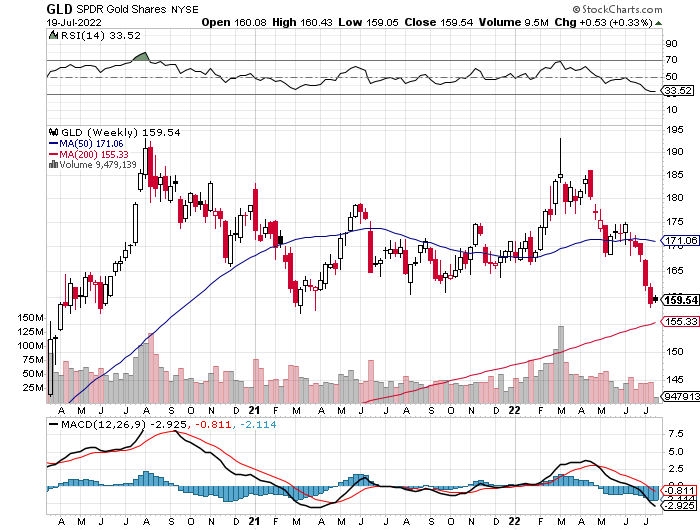Click the 7.5 MACD axis label
The width and height of the screenshot is (700, 530).
(675, 434)
